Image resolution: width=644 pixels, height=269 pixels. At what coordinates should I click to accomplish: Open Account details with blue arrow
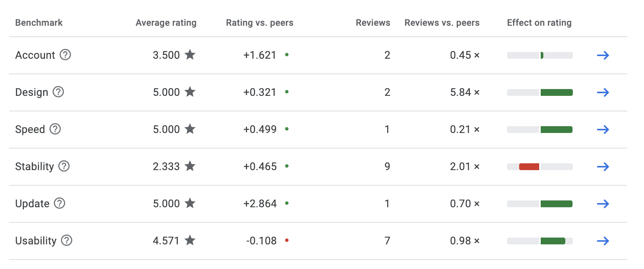tap(603, 55)
